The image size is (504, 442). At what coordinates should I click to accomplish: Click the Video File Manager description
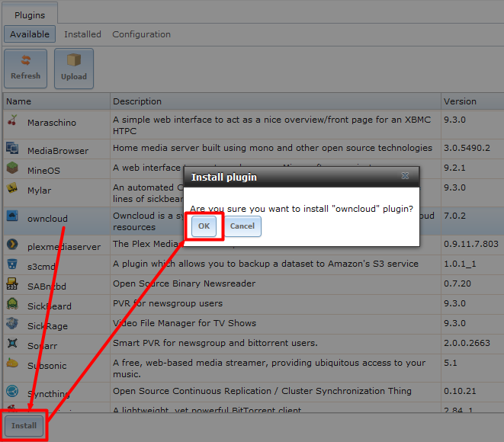pyautogui.click(x=185, y=323)
